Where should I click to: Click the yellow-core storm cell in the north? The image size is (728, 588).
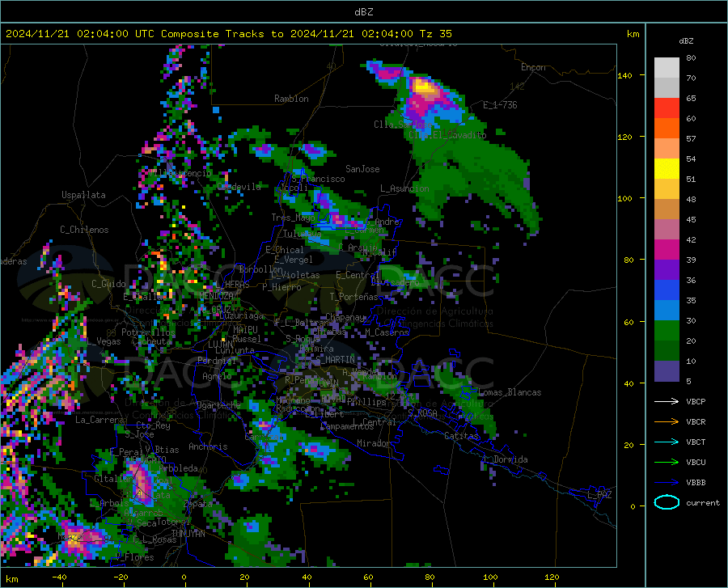(425, 87)
